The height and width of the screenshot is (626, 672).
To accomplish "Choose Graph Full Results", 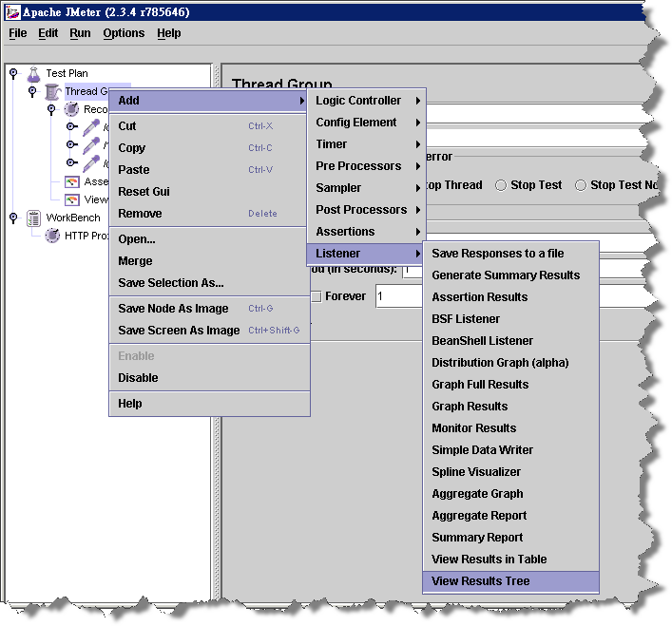I will [510, 385].
